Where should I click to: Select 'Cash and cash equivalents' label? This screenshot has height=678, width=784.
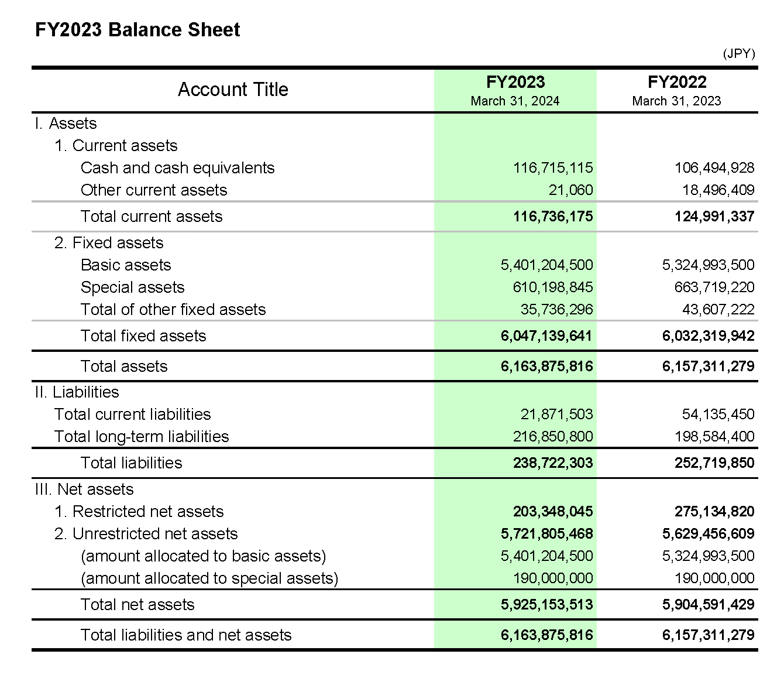pos(177,168)
